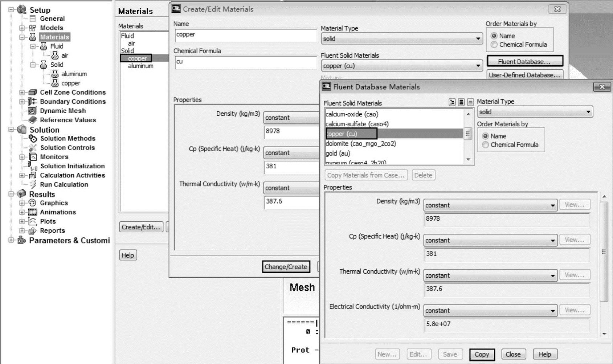The height and width of the screenshot is (364, 613).
Task: Click the Calculation Activities icon
Action: (x=33, y=175)
